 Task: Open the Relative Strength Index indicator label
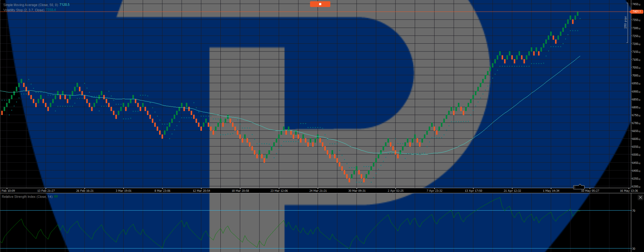(27, 197)
